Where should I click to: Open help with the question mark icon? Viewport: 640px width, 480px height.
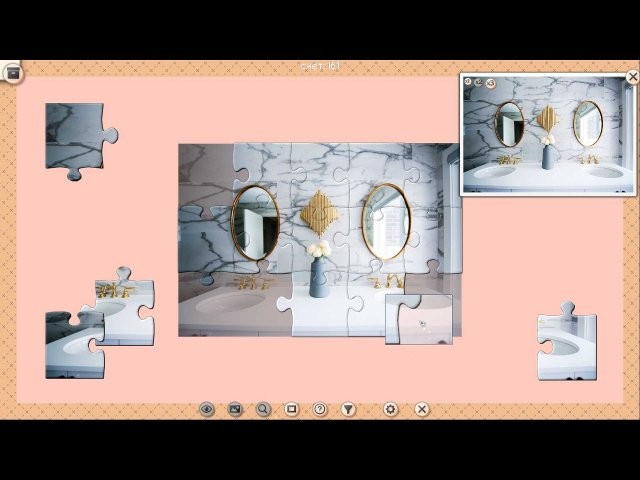tap(319, 409)
